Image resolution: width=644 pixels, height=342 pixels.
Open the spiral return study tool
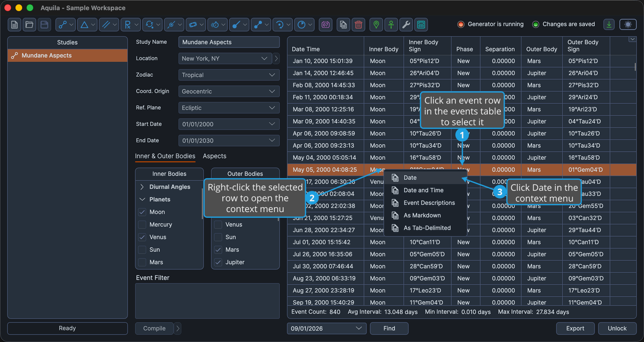point(283,25)
